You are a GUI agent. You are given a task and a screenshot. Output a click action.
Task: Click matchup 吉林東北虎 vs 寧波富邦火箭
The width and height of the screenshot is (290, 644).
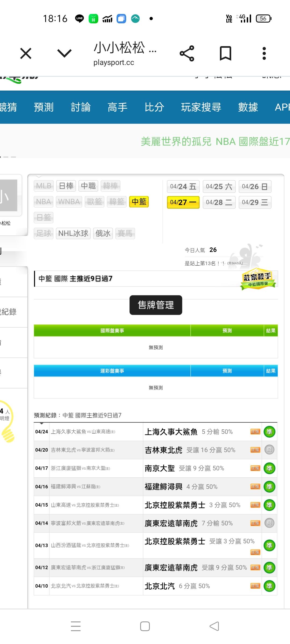click(x=83, y=450)
